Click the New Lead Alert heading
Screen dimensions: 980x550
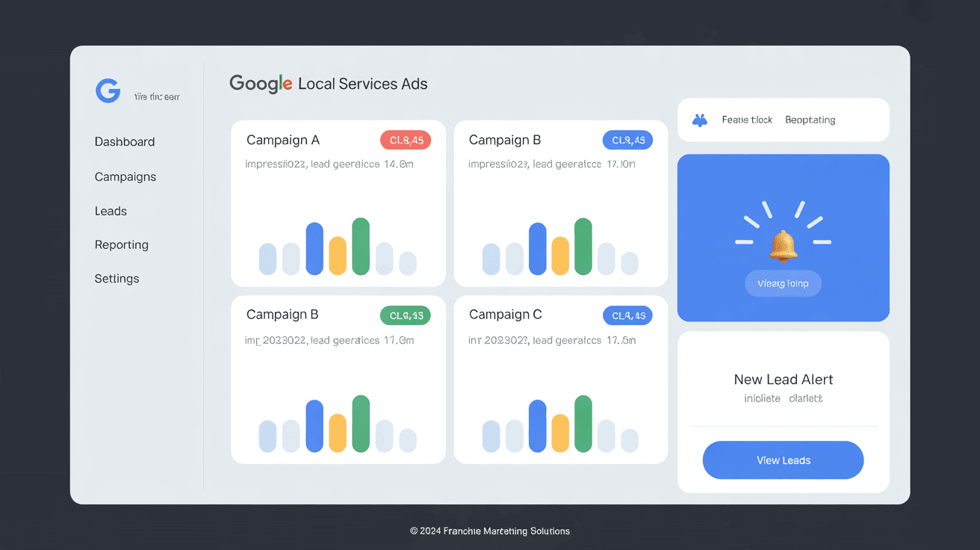(x=784, y=380)
